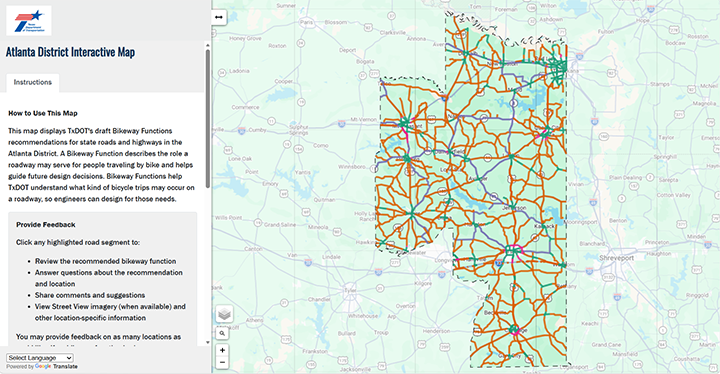This screenshot has height=374, width=720.
Task: Click the side panel scrollbar thumb
Action: (x=208, y=119)
